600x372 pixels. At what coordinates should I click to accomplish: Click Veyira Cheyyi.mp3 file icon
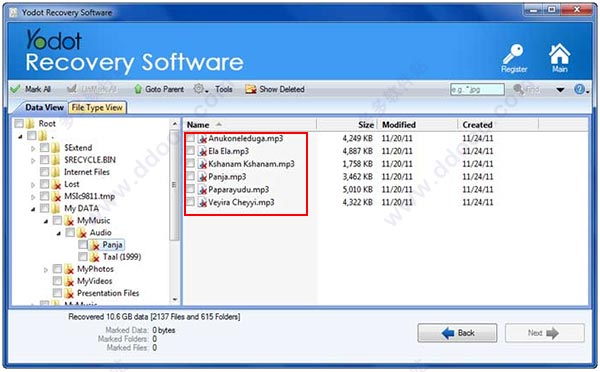click(x=202, y=202)
